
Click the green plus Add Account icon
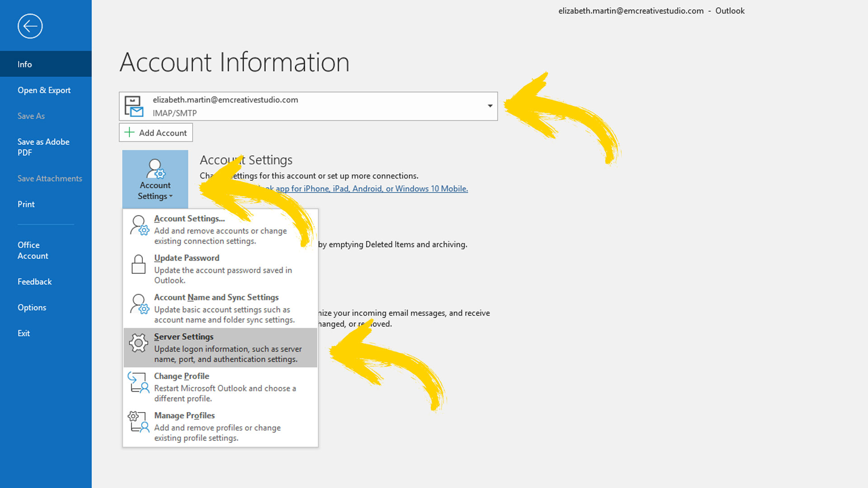coord(129,132)
